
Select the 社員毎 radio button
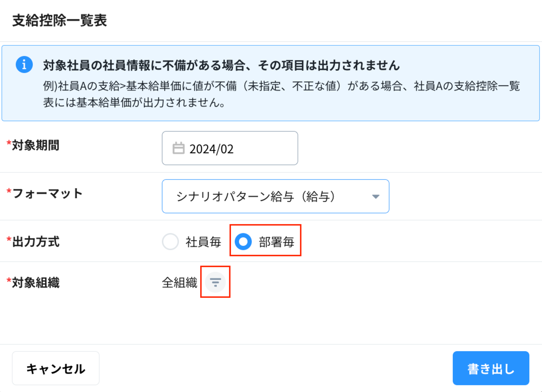(x=170, y=242)
